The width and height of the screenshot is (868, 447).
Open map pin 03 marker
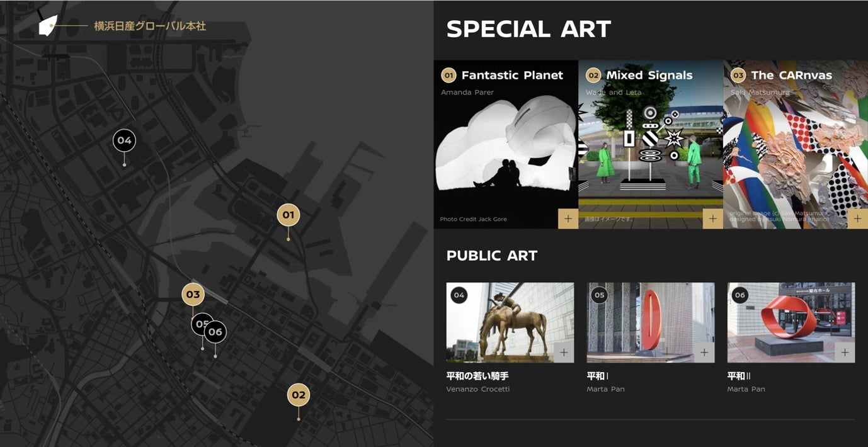coord(193,294)
